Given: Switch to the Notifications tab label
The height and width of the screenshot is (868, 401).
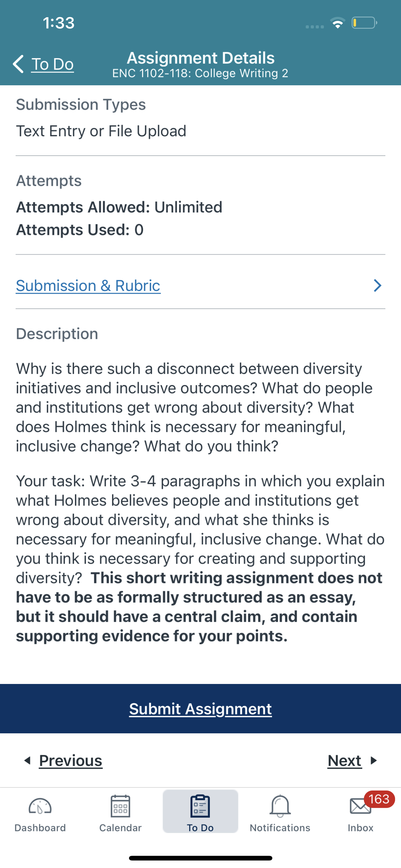Looking at the screenshot, I should (x=280, y=828).
